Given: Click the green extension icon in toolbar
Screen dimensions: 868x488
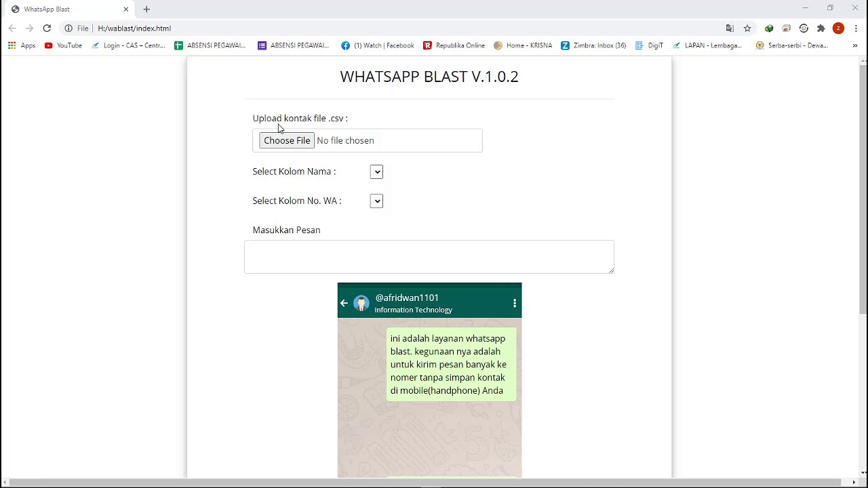Looking at the screenshot, I should (769, 28).
